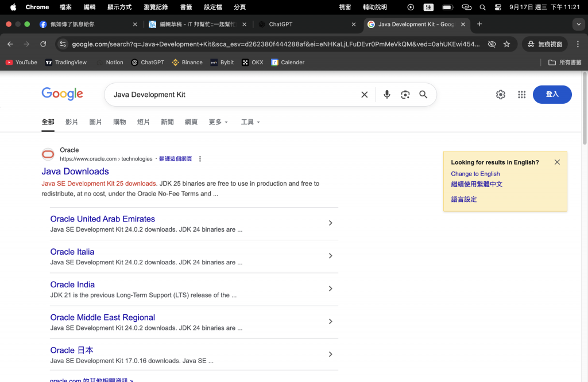The image size is (588, 382).
Task: Open tracking protection eye icon
Action: point(492,44)
